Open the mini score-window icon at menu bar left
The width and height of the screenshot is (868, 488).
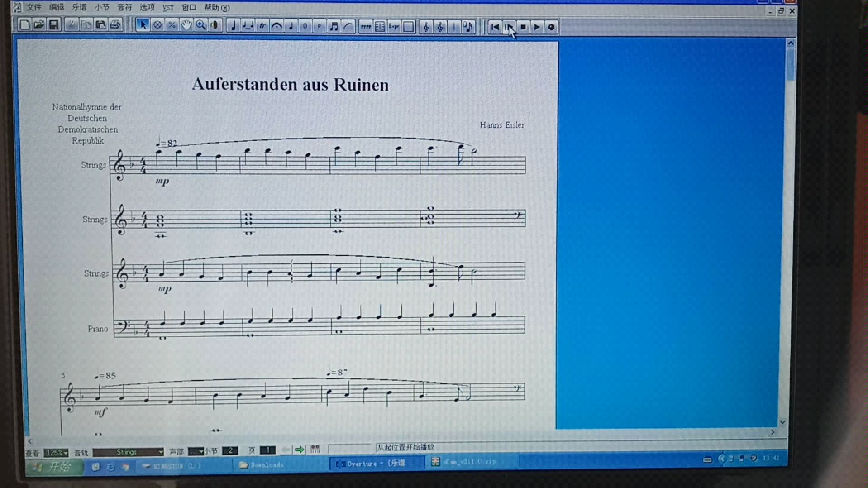point(17,7)
